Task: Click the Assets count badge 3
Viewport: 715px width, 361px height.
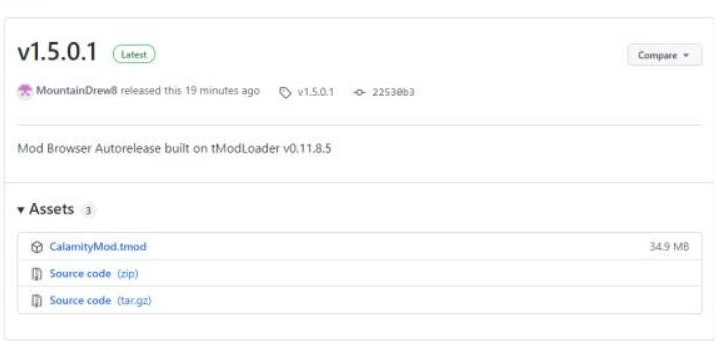Action: (88, 211)
